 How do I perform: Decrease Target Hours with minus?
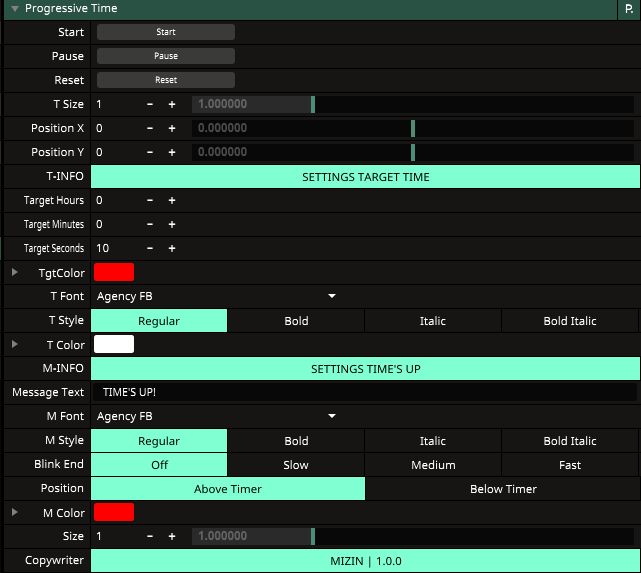click(x=150, y=200)
